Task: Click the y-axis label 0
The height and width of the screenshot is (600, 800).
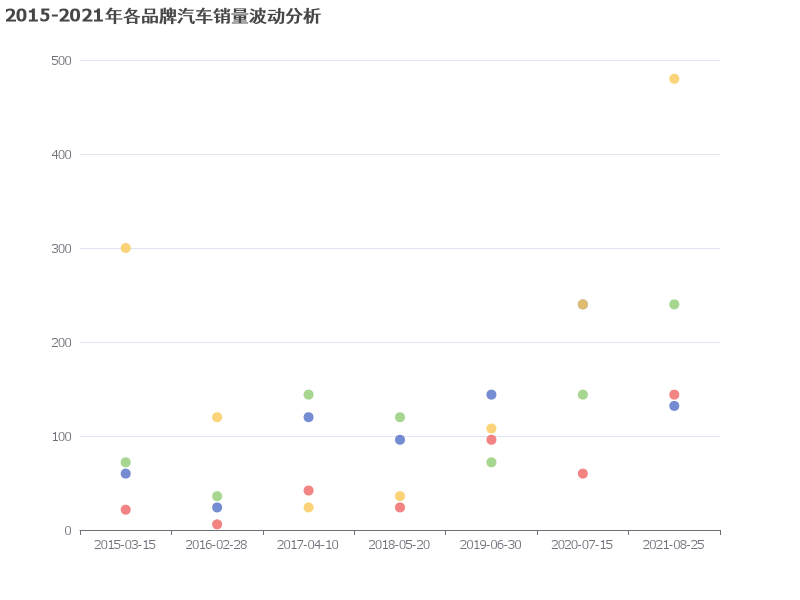Action: point(68,531)
